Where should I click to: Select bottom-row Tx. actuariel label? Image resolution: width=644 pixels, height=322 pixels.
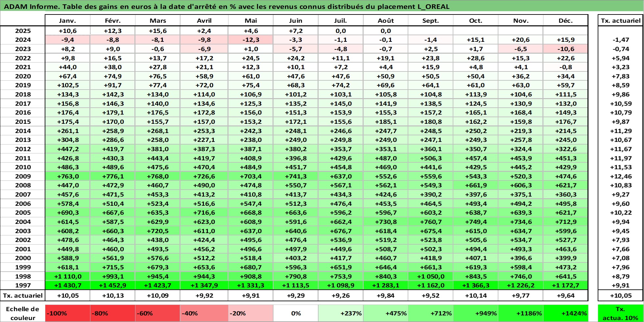point(23,296)
